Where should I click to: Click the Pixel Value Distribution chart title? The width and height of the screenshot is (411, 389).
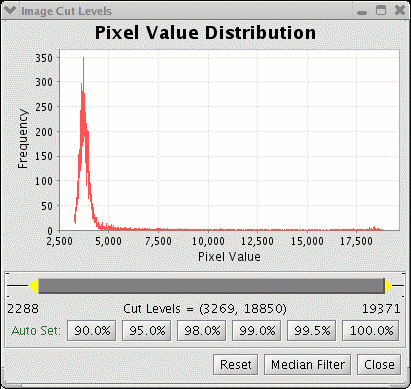(x=205, y=33)
